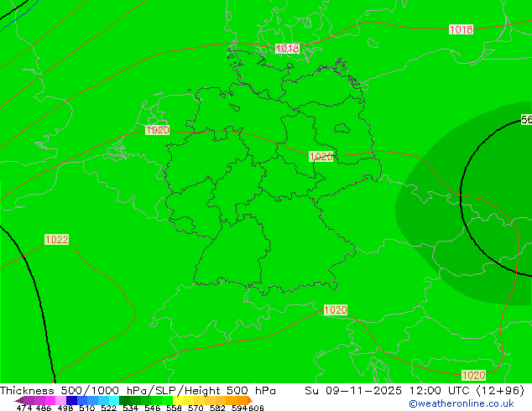
Task: Click the legend value 606
Action: click(256, 408)
